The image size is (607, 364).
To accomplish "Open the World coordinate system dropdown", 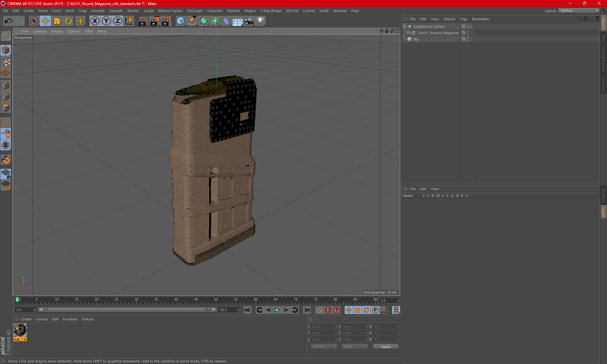I will (x=324, y=346).
